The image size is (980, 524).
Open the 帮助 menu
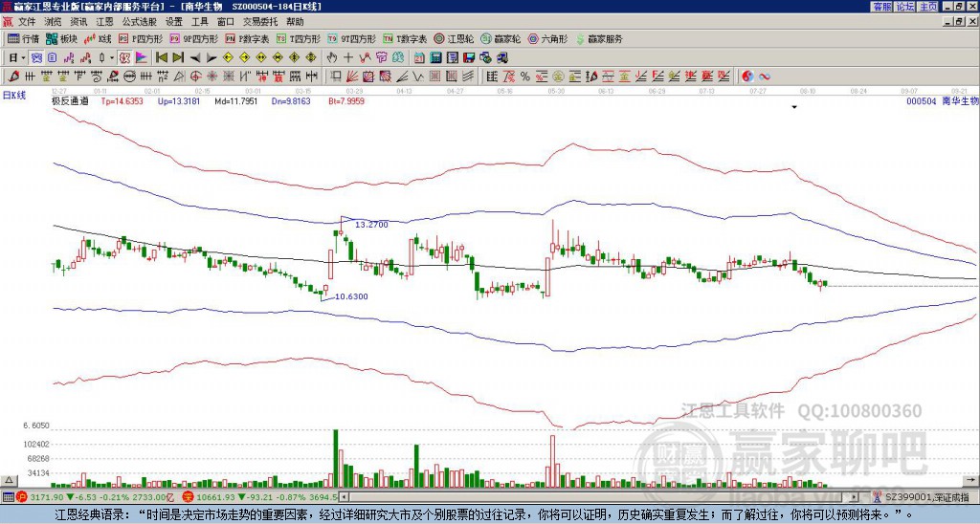pos(295,22)
